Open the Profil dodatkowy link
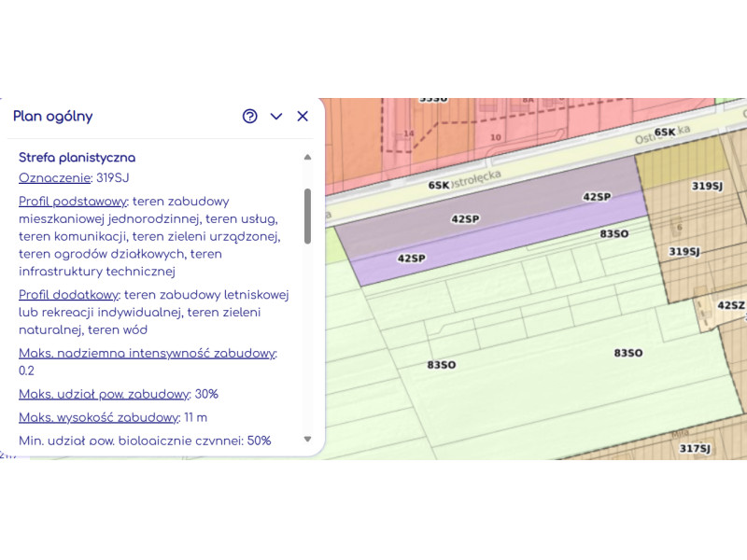747x560 pixels. 68,295
